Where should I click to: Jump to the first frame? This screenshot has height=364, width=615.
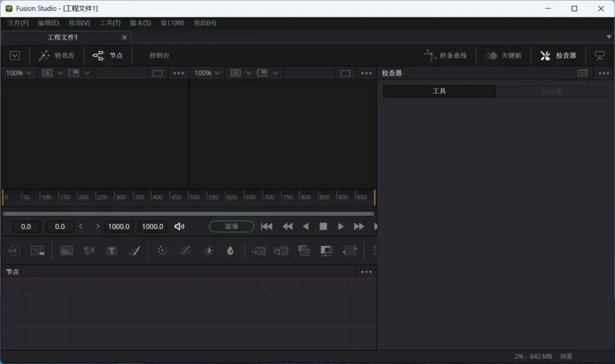[267, 226]
